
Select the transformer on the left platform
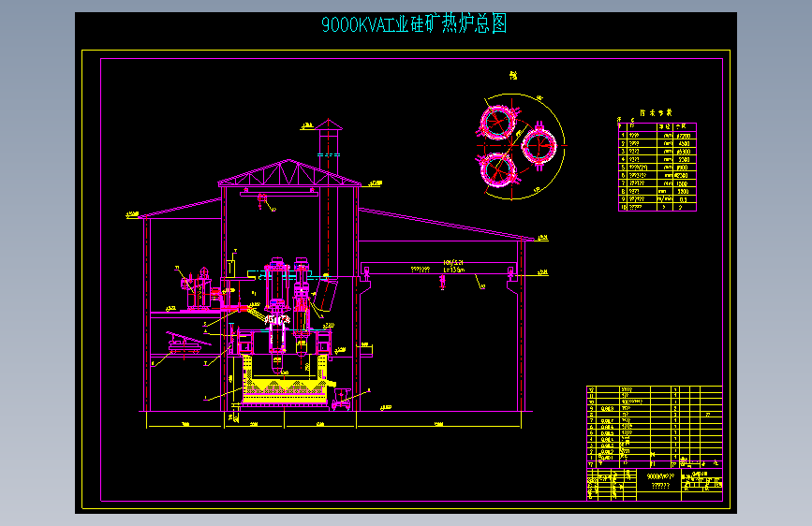pyautogui.click(x=197, y=290)
